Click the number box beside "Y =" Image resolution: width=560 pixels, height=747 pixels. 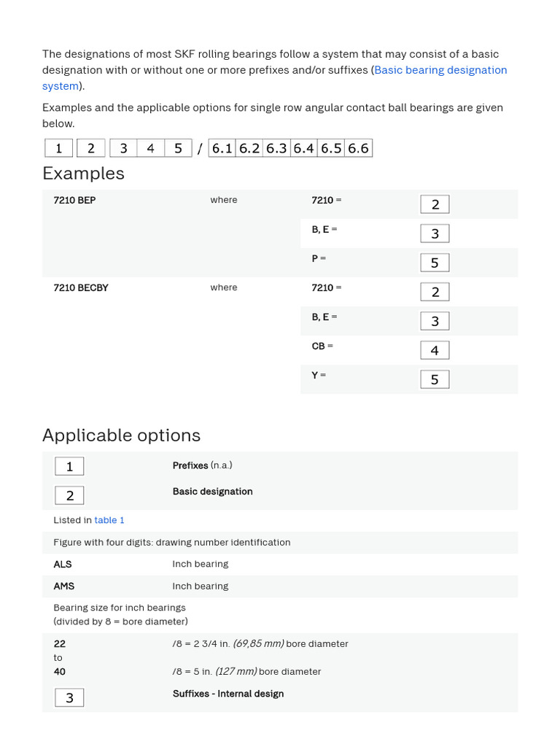(435, 379)
